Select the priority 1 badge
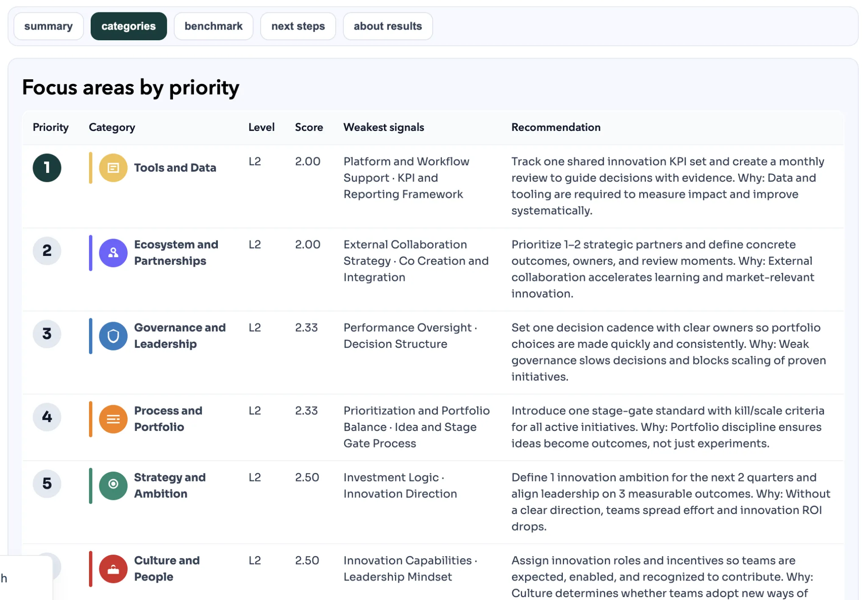868x600 pixels. [x=47, y=168]
